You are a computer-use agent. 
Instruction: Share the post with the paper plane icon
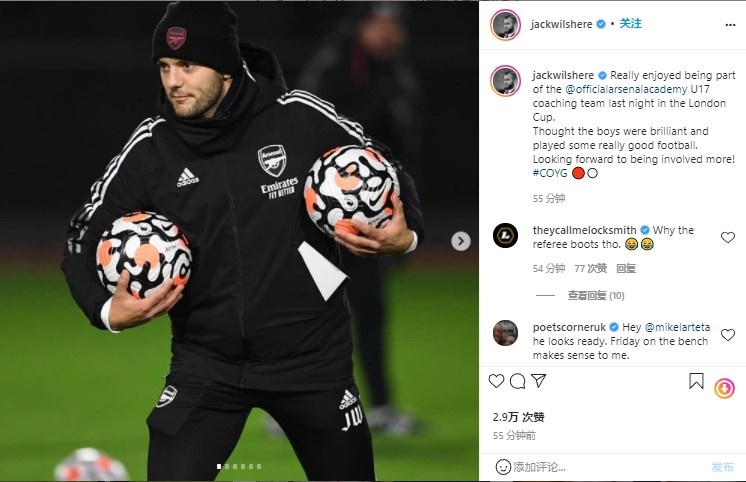(539, 381)
